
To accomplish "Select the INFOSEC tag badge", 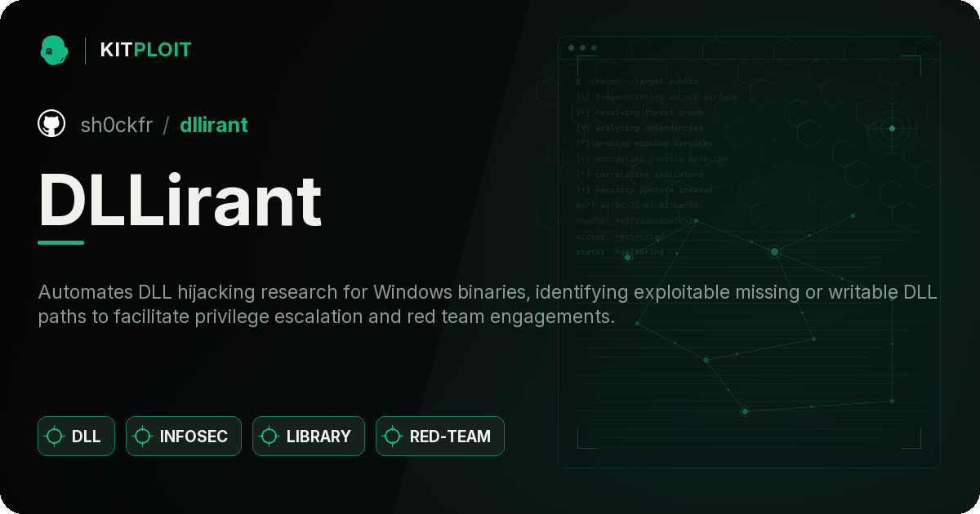I will click(184, 436).
